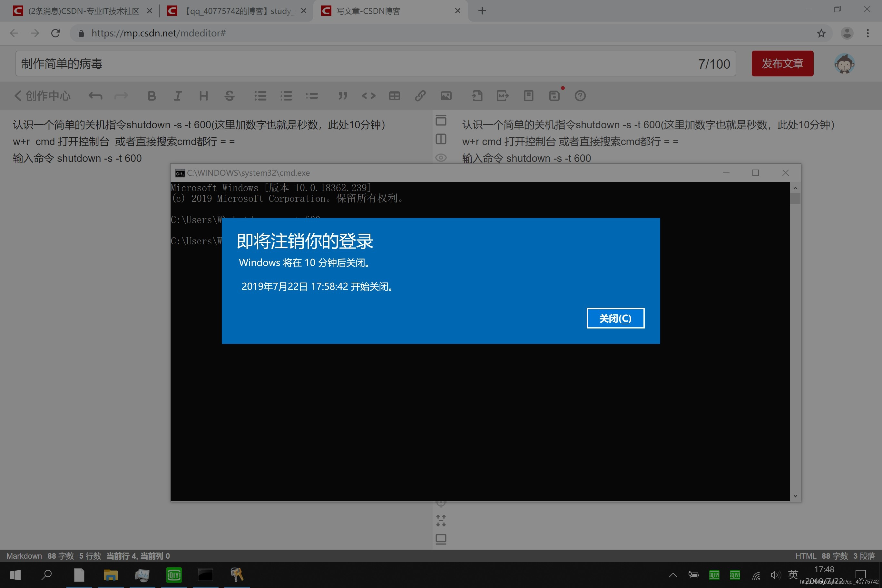Open a new browser tab
The height and width of the screenshot is (588, 882).
pyautogui.click(x=482, y=11)
